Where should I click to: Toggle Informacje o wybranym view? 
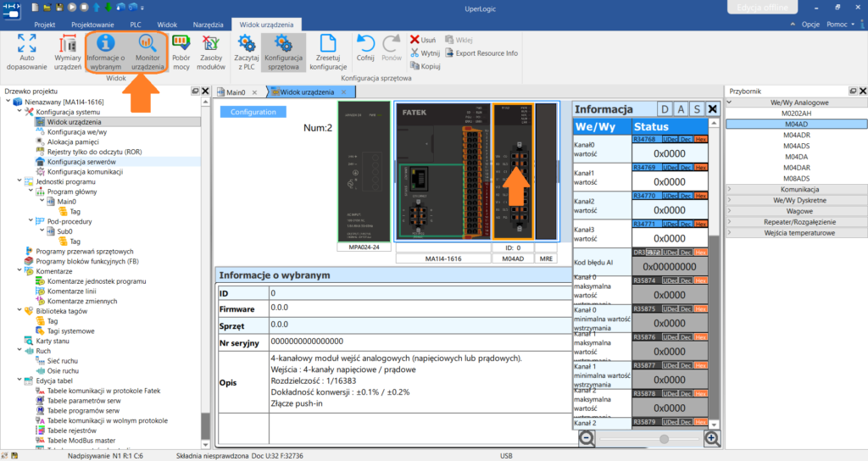pos(106,52)
